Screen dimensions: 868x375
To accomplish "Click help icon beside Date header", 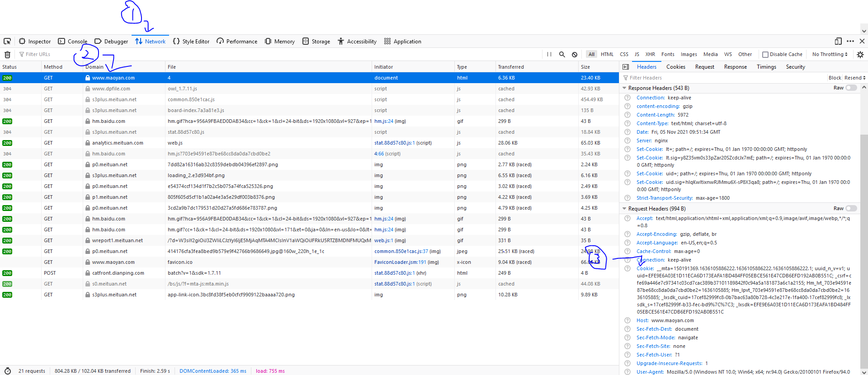I will (627, 132).
